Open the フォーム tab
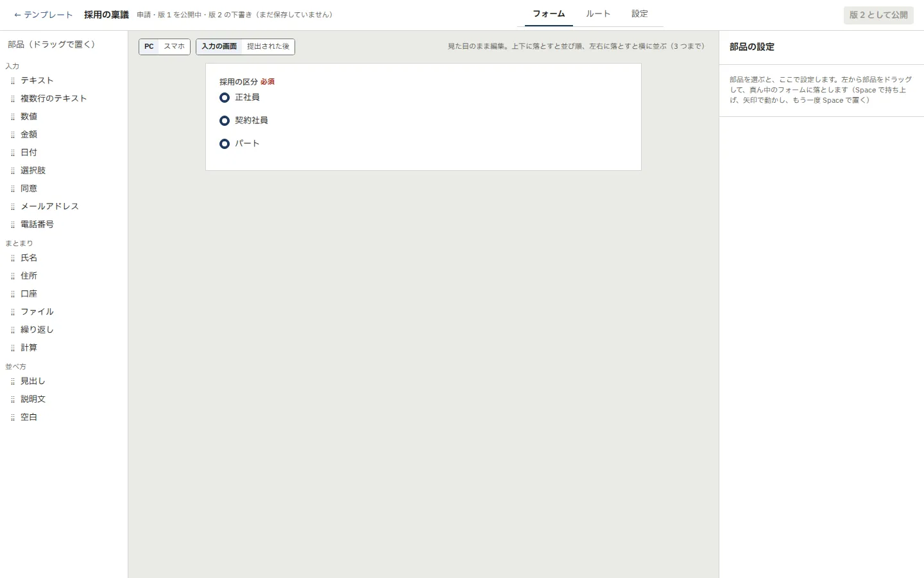Viewport: 924px width, 578px height. point(549,14)
